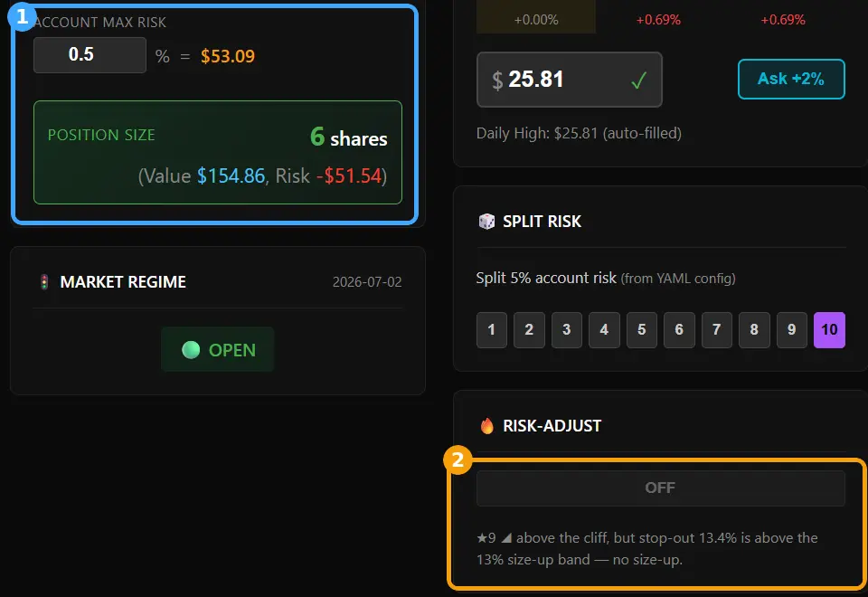The image size is (868, 597).
Task: Click the Position Size 6 shares panel
Action: [218, 152]
